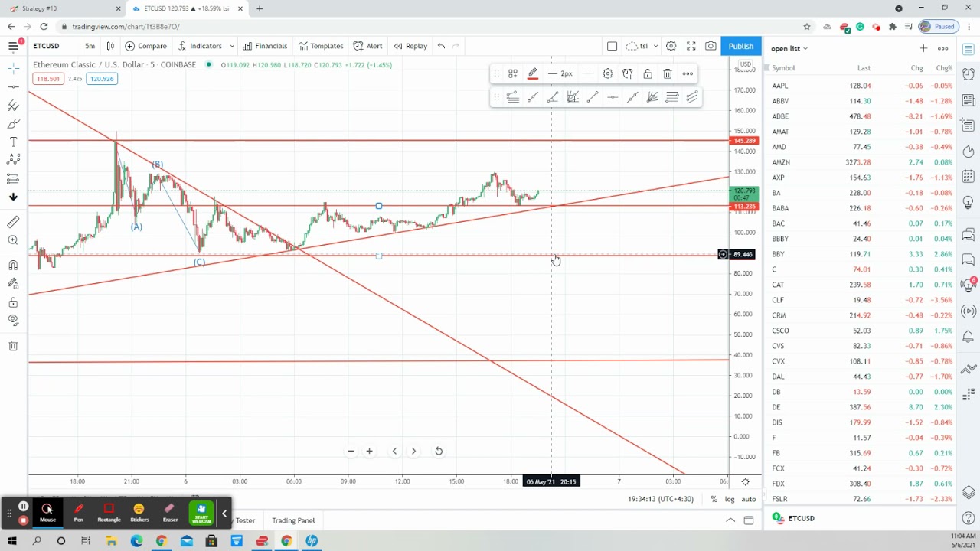The height and width of the screenshot is (551, 980).
Task: Open chart settings gear in top toolbar
Action: pos(671,46)
